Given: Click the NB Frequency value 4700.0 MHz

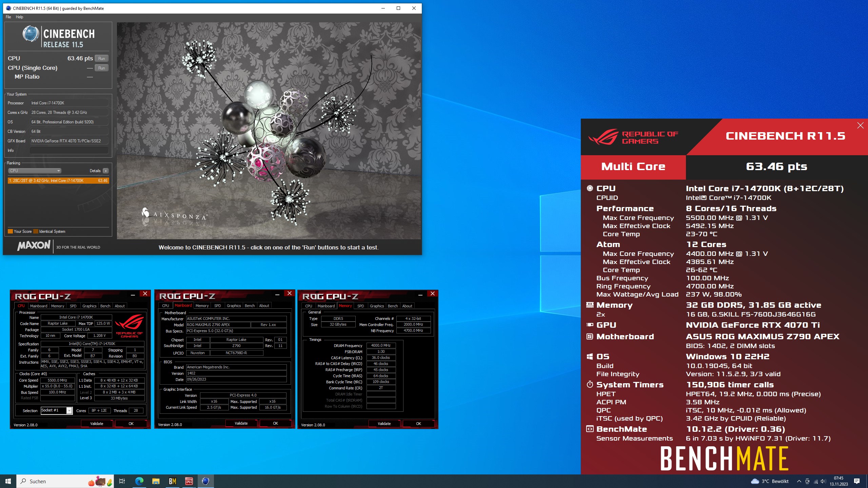Looking at the screenshot, I should click(413, 331).
